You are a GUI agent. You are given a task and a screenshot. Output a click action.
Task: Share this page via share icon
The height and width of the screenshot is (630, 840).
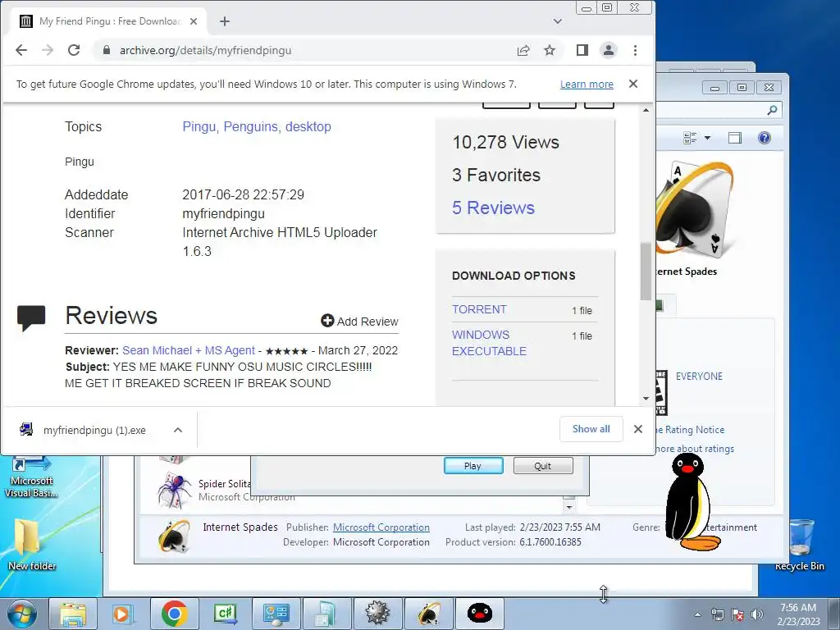pos(523,50)
